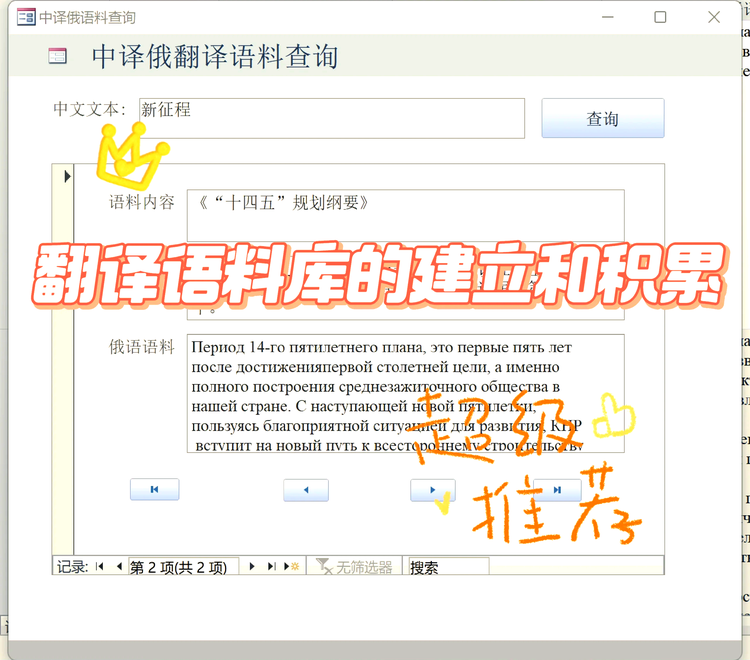Go to next record using form button

point(432,490)
